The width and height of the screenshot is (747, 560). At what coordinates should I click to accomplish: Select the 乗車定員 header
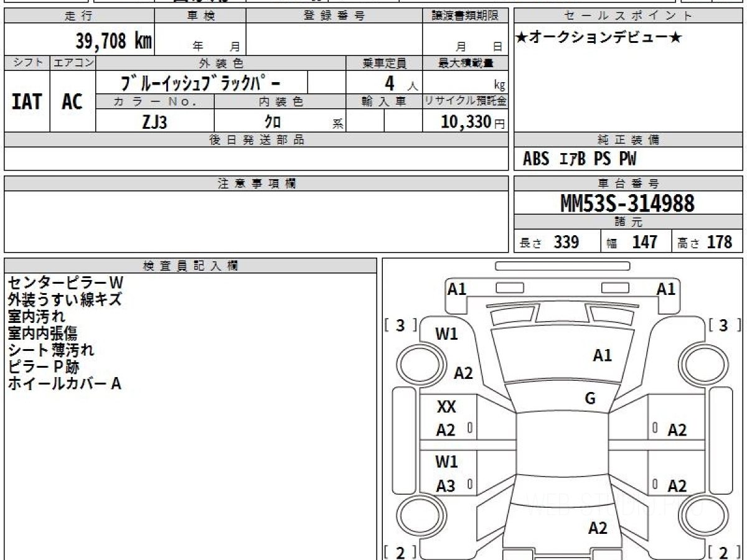(x=384, y=63)
